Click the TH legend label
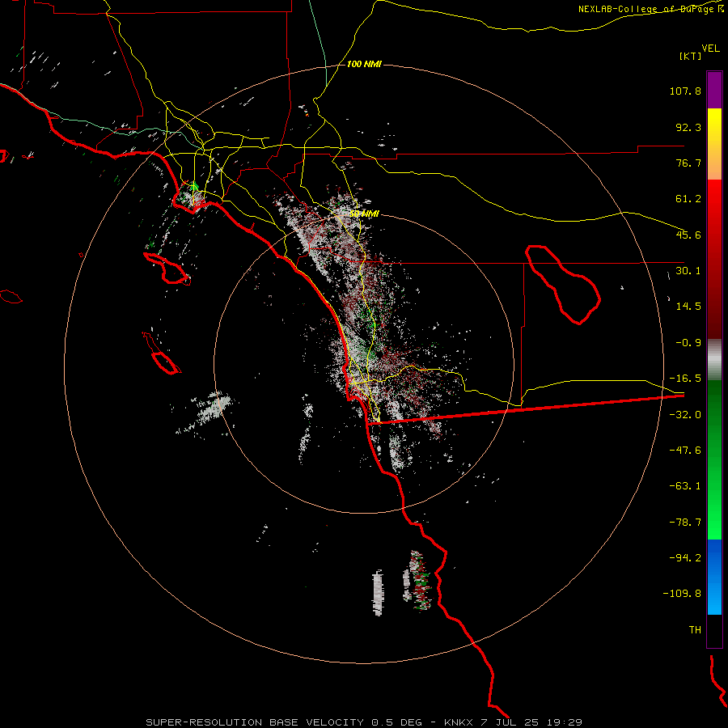The width and height of the screenshot is (728, 728). [x=695, y=630]
